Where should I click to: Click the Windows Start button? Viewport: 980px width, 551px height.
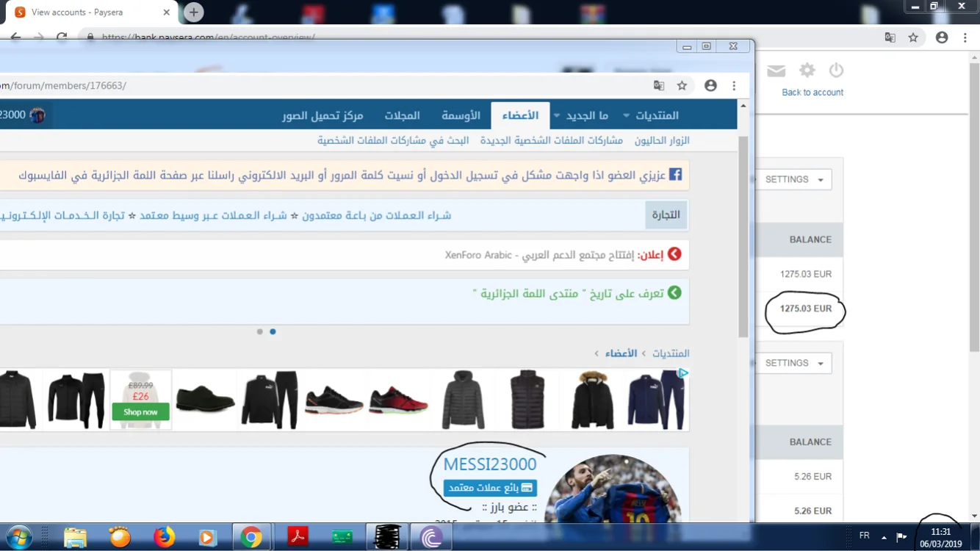pyautogui.click(x=20, y=537)
